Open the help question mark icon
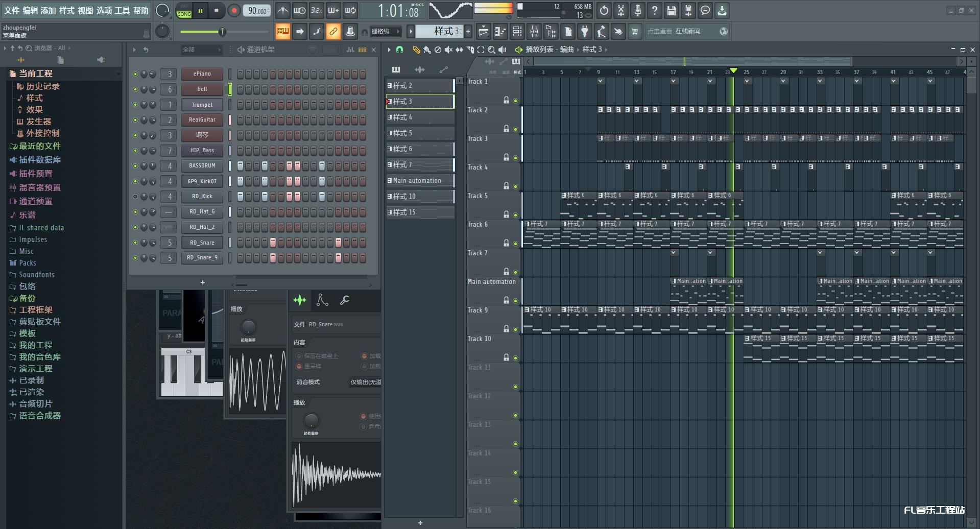The width and height of the screenshot is (980, 529). [654, 10]
